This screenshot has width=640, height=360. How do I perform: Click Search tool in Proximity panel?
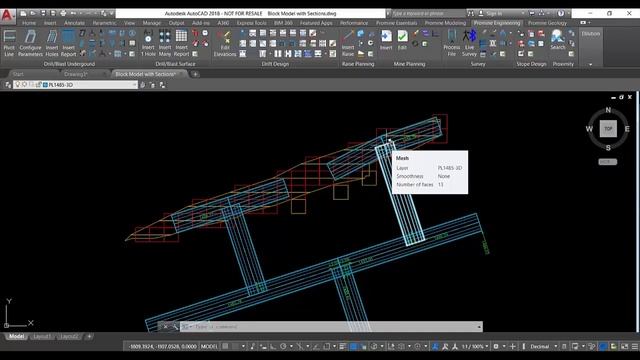(558, 40)
